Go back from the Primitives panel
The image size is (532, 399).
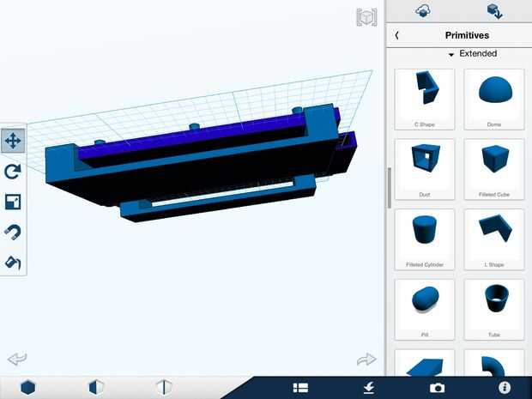pyautogui.click(x=397, y=35)
